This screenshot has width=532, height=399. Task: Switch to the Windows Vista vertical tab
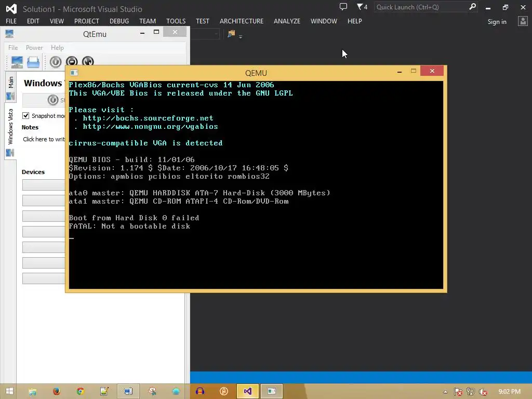click(10, 130)
